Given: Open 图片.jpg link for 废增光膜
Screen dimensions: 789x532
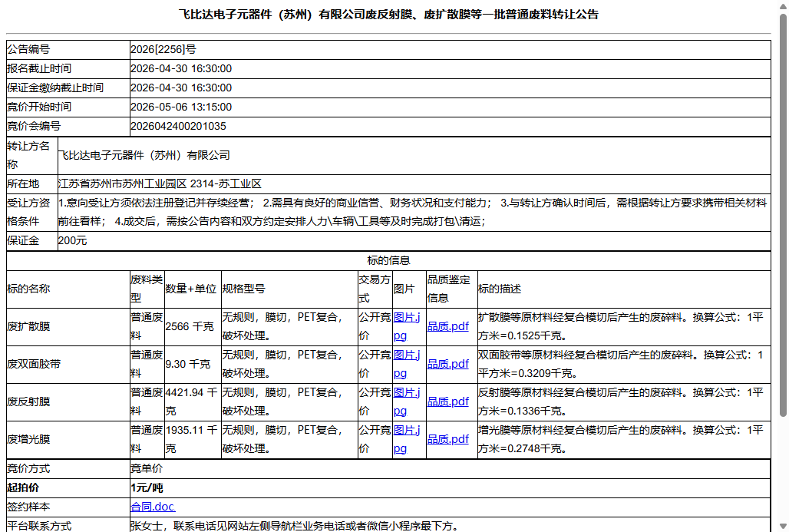Looking at the screenshot, I should click(407, 439).
